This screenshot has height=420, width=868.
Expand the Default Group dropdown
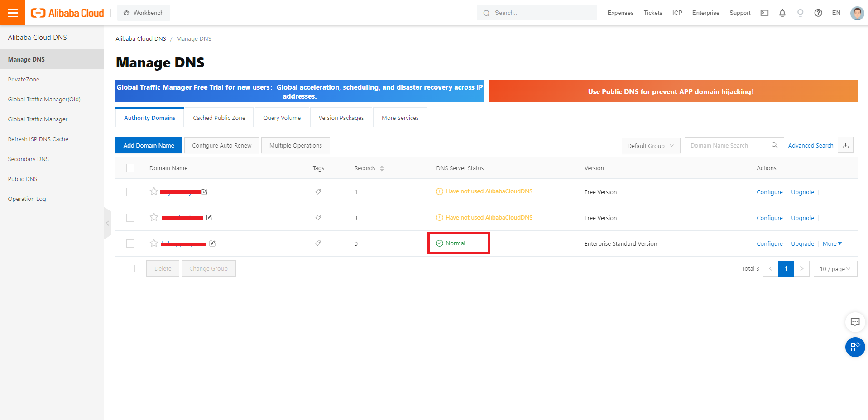[x=651, y=146]
